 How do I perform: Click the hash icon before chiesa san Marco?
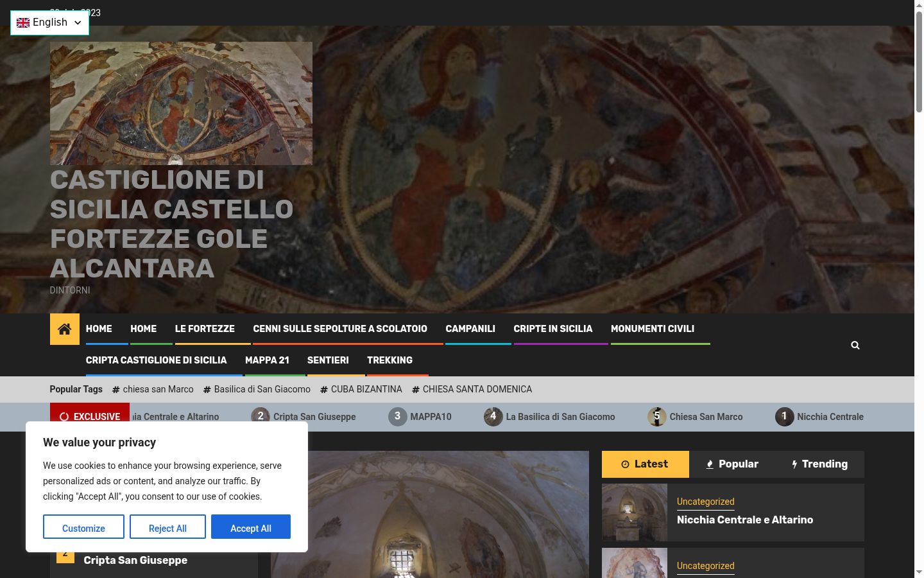(116, 390)
